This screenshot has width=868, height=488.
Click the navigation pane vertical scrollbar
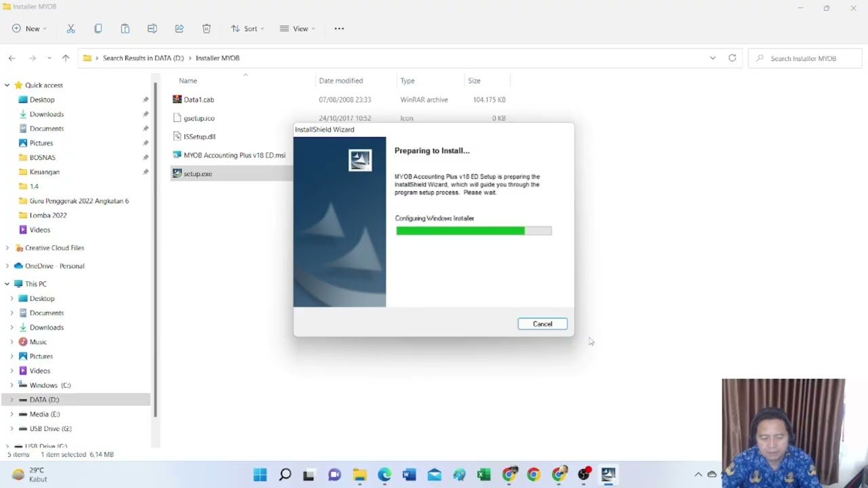point(155,249)
